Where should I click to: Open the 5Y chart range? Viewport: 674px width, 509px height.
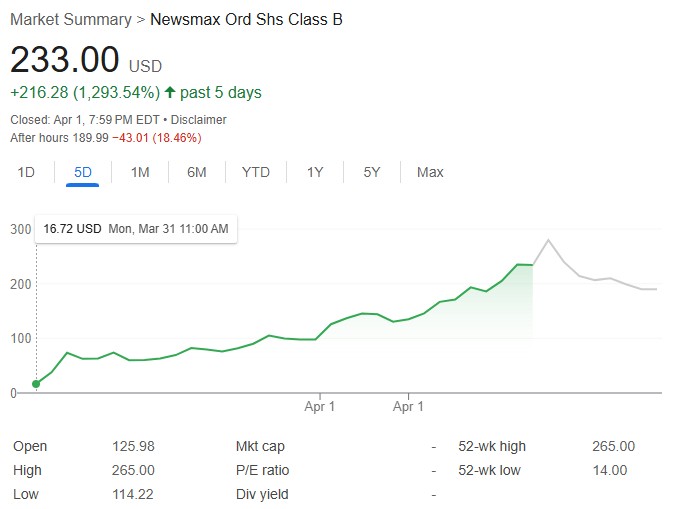coord(372,172)
